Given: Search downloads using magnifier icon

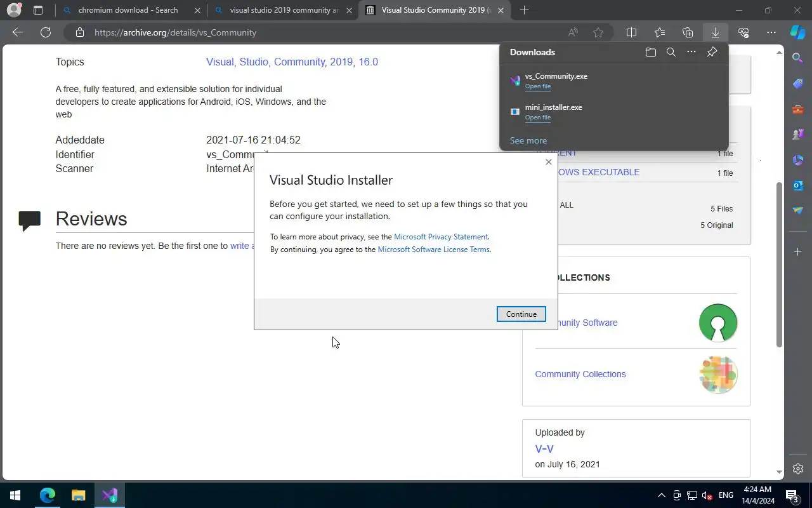Looking at the screenshot, I should pyautogui.click(x=671, y=52).
